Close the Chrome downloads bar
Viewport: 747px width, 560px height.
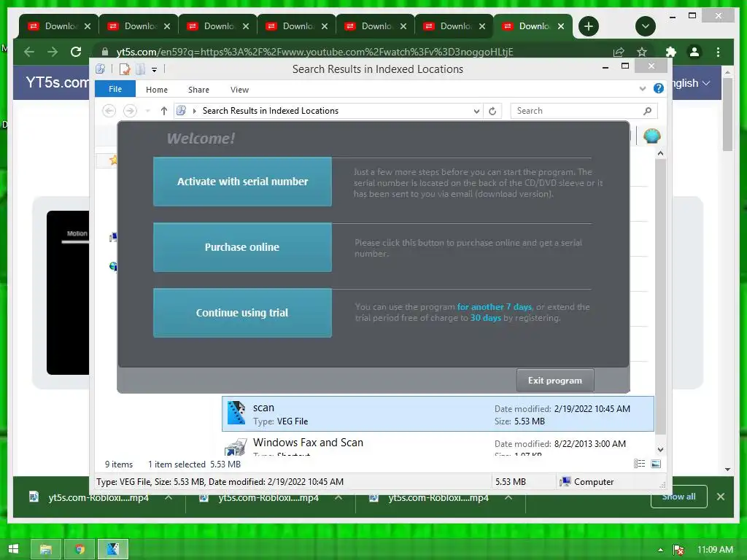pos(721,497)
